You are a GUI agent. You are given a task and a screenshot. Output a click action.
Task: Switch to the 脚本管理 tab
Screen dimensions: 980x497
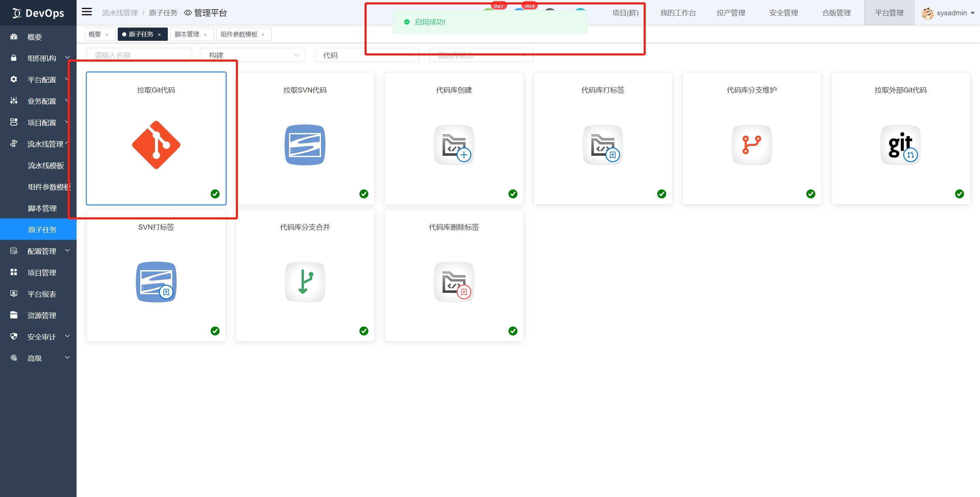pos(187,34)
